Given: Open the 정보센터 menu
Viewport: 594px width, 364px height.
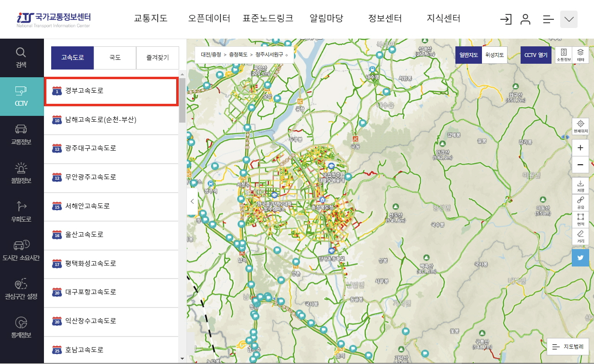Looking at the screenshot, I should click(x=385, y=19).
